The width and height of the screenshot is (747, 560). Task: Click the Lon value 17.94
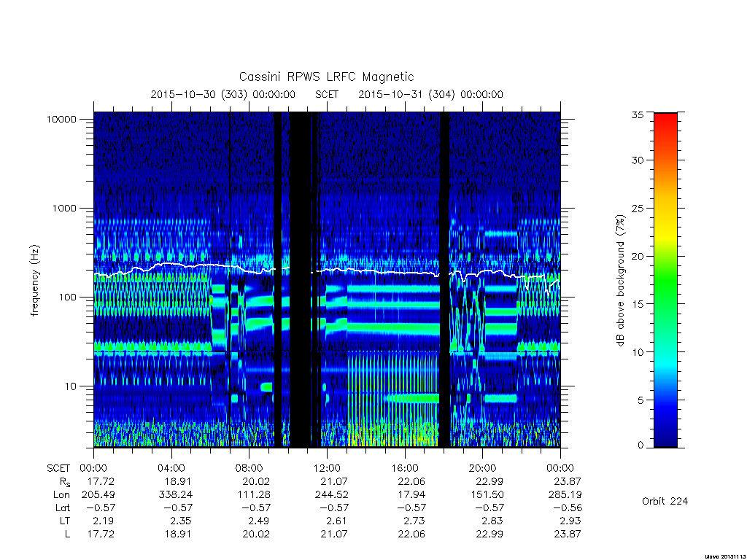(411, 495)
